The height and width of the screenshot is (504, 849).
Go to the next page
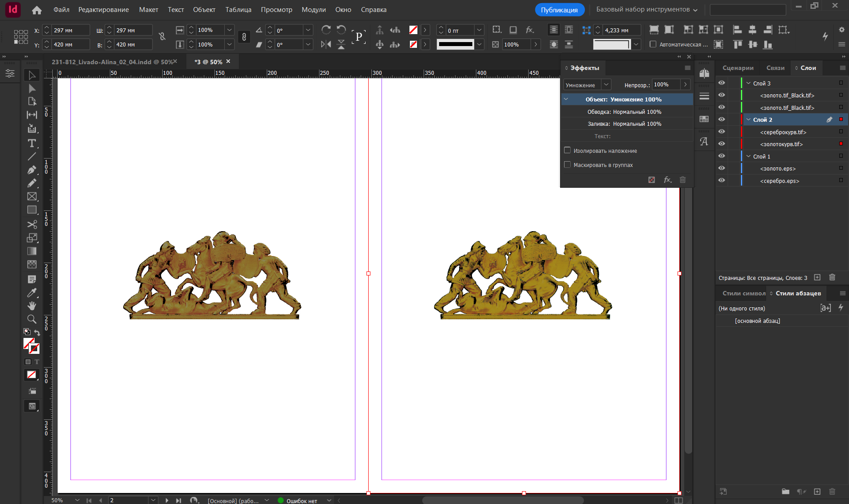coord(167,500)
